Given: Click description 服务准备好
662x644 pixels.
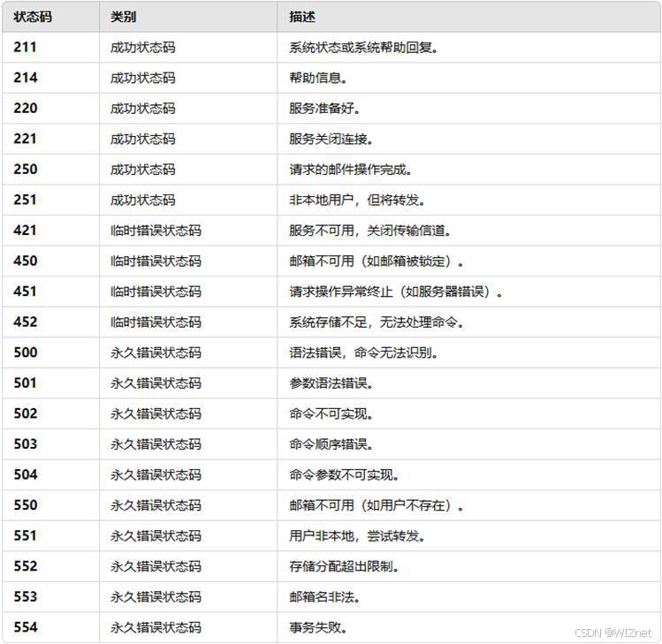Looking at the screenshot, I should coord(325,108).
